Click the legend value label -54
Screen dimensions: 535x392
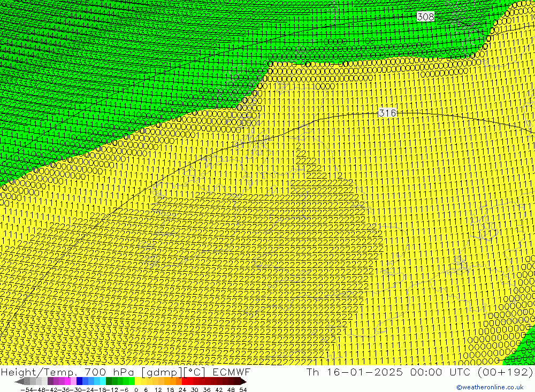pos(27,390)
